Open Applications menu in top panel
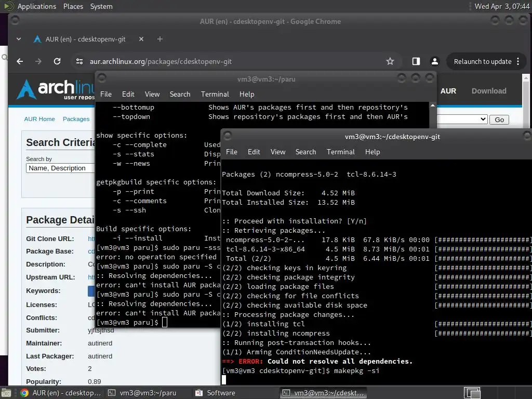This screenshot has height=399, width=532. point(37,6)
